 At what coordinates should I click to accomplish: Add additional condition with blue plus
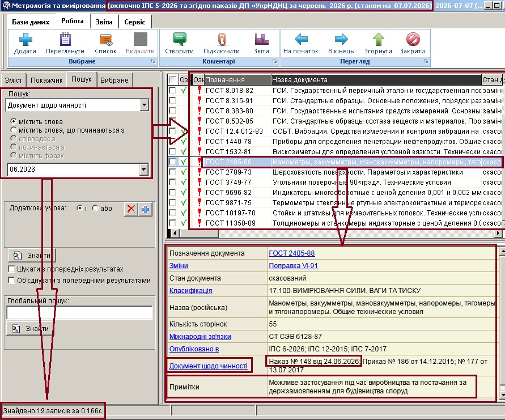[x=145, y=209]
